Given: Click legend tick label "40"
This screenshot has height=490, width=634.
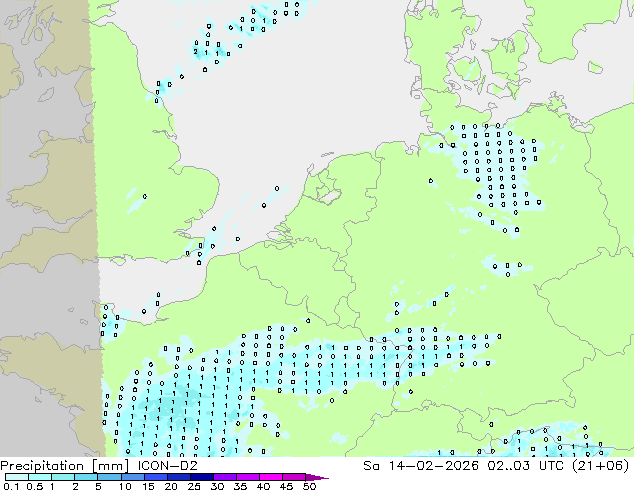Looking at the screenshot, I should pyautogui.click(x=263, y=486).
